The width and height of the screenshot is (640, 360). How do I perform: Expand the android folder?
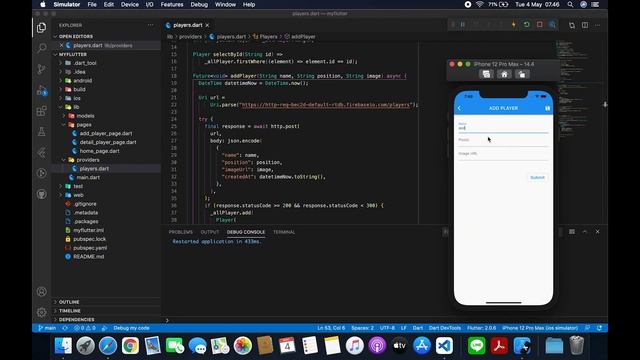tap(82, 80)
